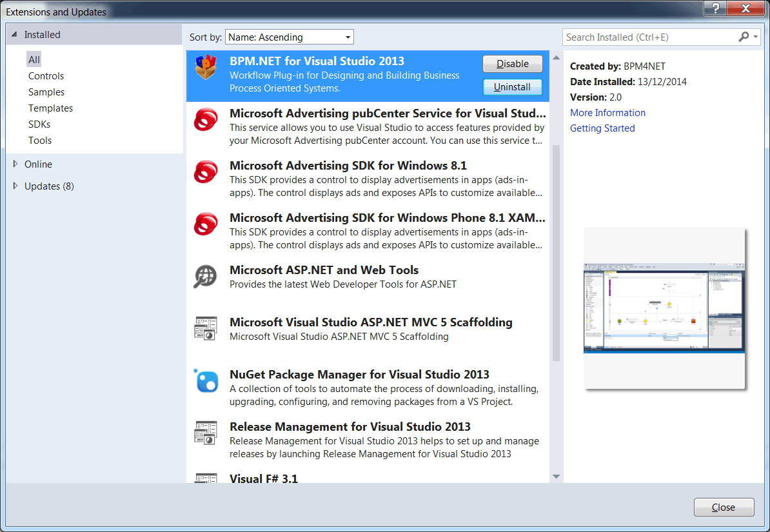Click the BPM.NET extension package icon
Viewport: 770px width, 532px height.
pyautogui.click(x=206, y=67)
